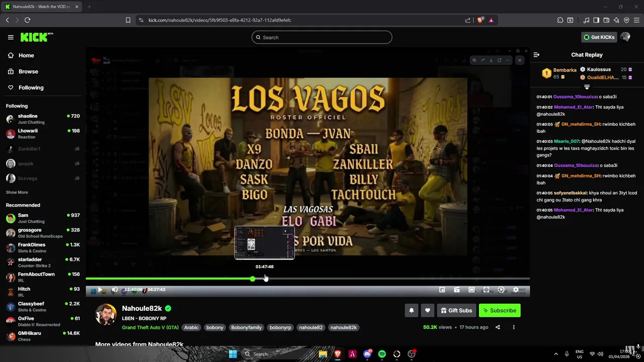Screen dimensions: 644x362
Task: Expand the gift leaderboard in chat
Action: (x=587, y=87)
